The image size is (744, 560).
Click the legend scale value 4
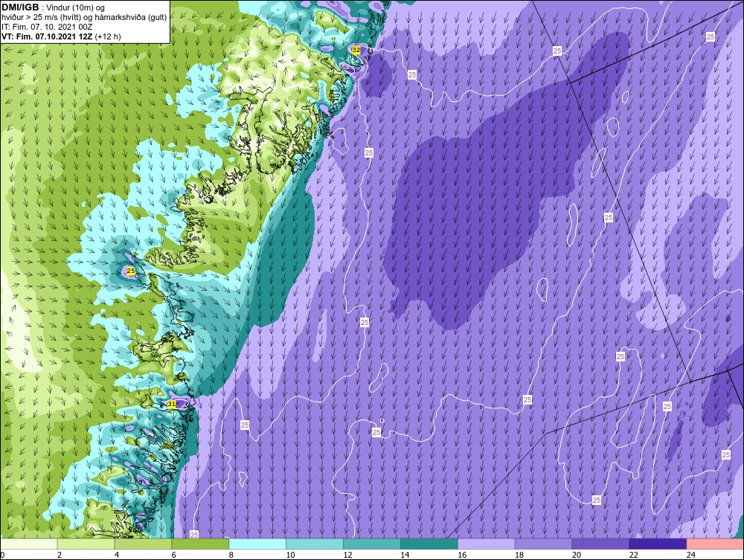[x=117, y=555]
